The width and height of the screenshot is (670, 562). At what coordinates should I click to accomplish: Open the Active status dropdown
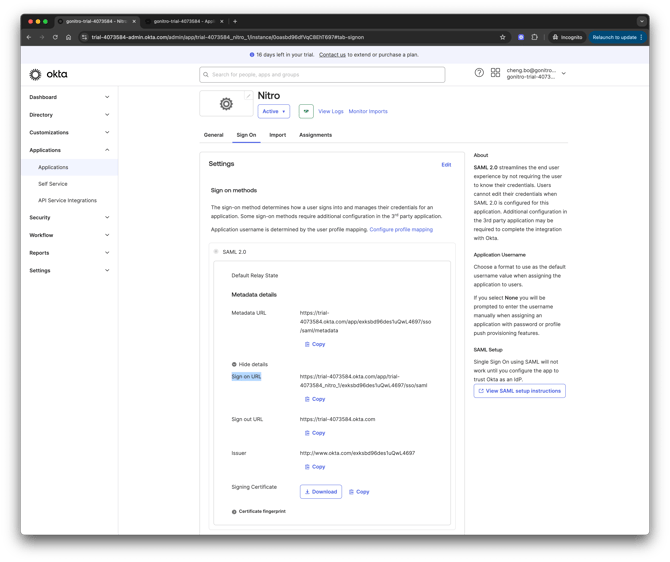273,111
